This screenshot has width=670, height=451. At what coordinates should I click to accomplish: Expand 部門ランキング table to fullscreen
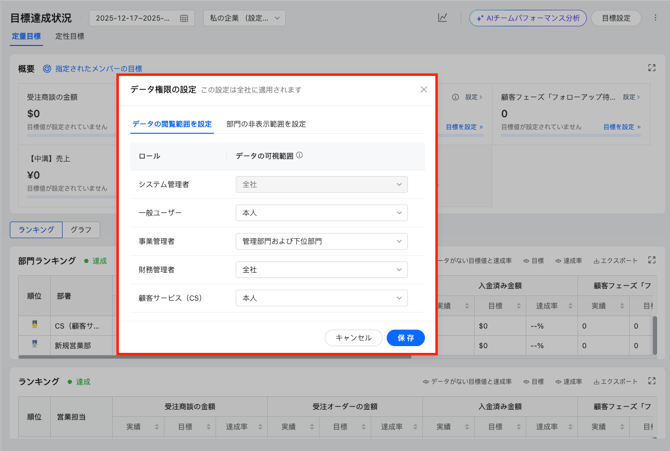652,261
